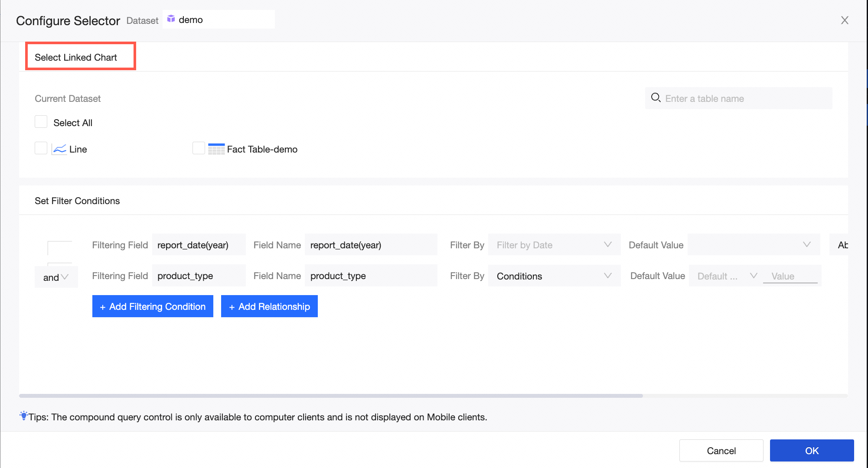Screen dimensions: 868x468
Task: Expand the 'Default ...' condition dropdown
Action: coord(726,276)
